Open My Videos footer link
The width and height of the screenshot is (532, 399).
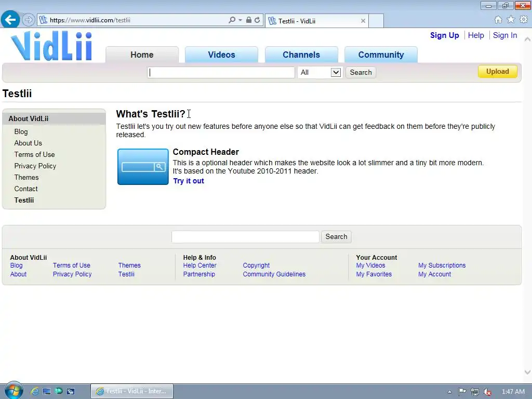370,265
